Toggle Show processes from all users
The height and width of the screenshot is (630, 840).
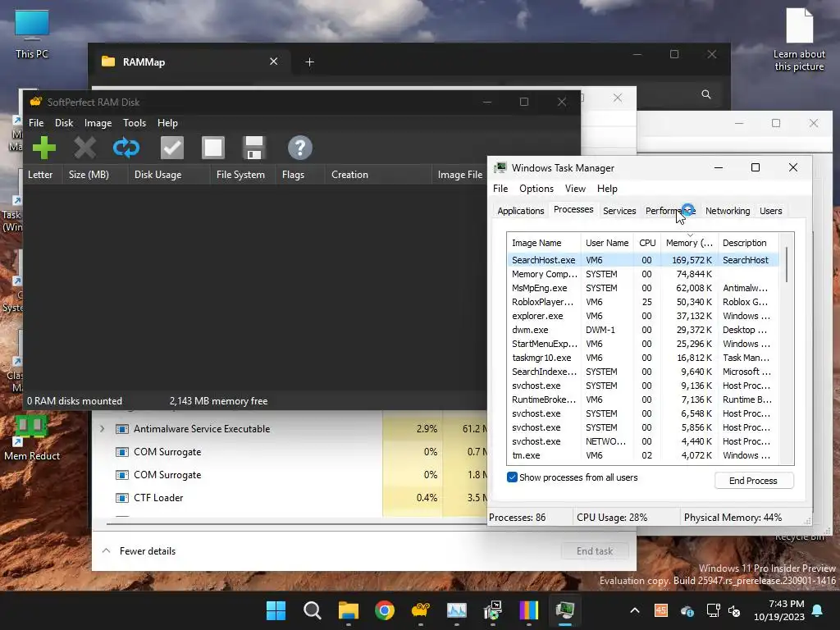click(512, 477)
